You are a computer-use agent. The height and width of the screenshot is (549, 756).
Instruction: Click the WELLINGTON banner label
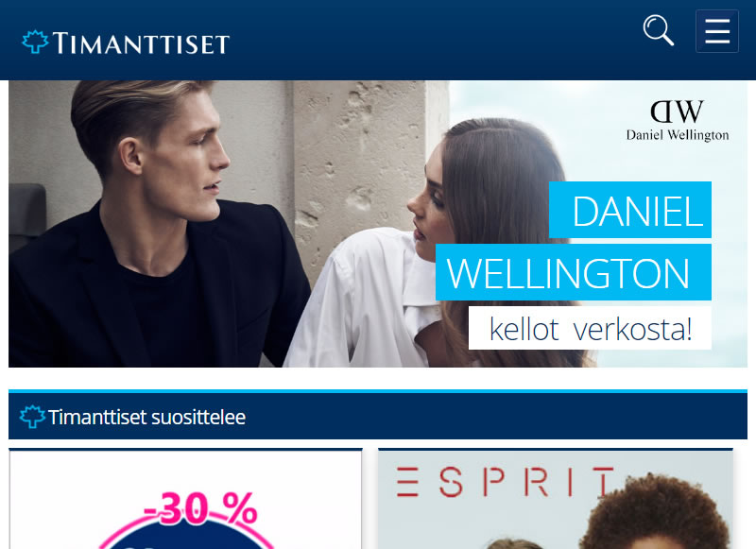click(x=574, y=272)
